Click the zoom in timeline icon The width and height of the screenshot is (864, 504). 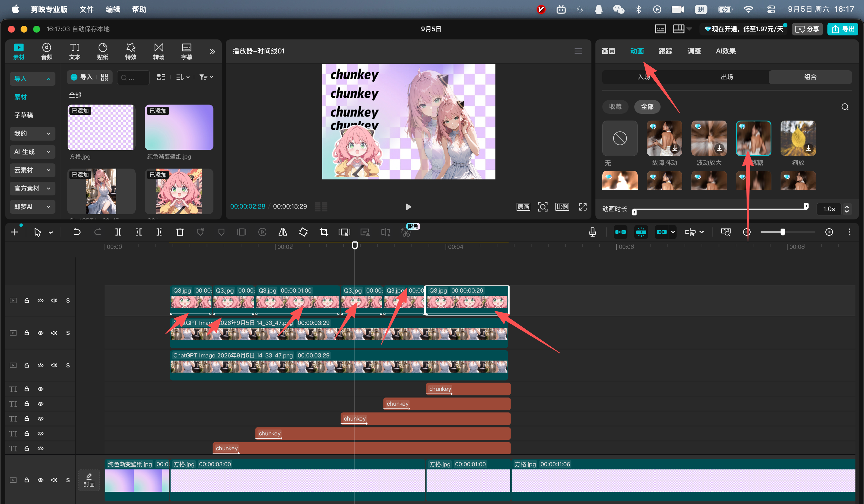tap(829, 232)
